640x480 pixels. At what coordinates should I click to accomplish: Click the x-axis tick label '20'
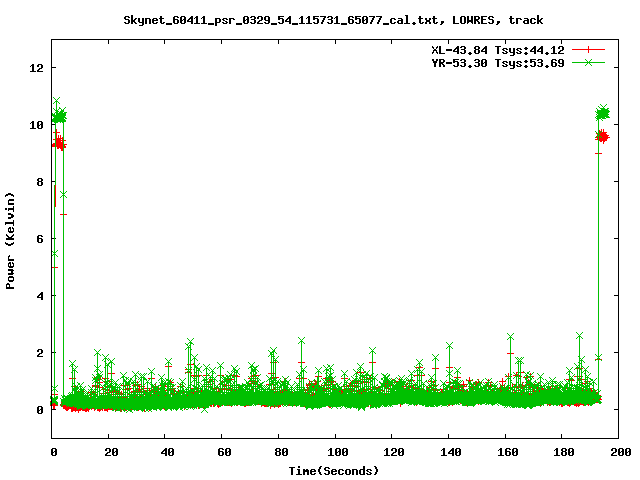pyautogui.click(x=111, y=452)
